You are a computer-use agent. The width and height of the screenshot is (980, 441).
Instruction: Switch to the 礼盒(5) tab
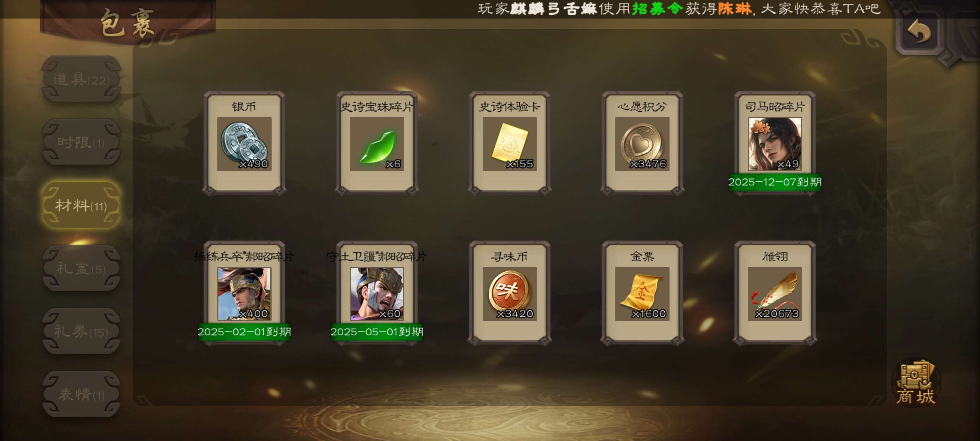tap(81, 269)
